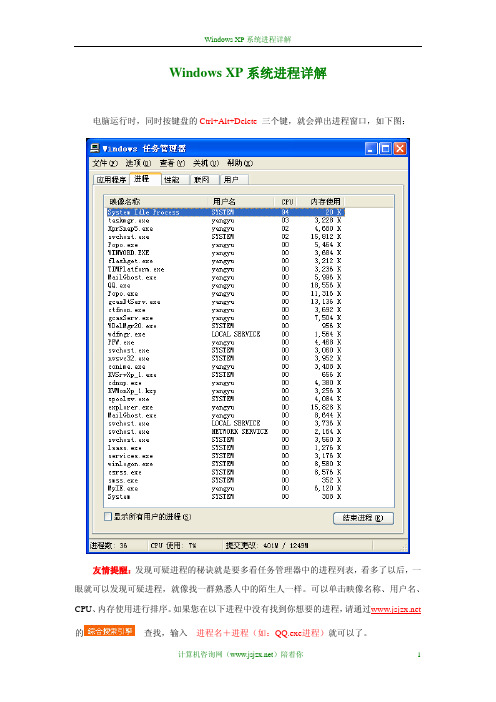Select the ctfmon.exe process row
Viewport: 496px width, 702px height.
225,310
